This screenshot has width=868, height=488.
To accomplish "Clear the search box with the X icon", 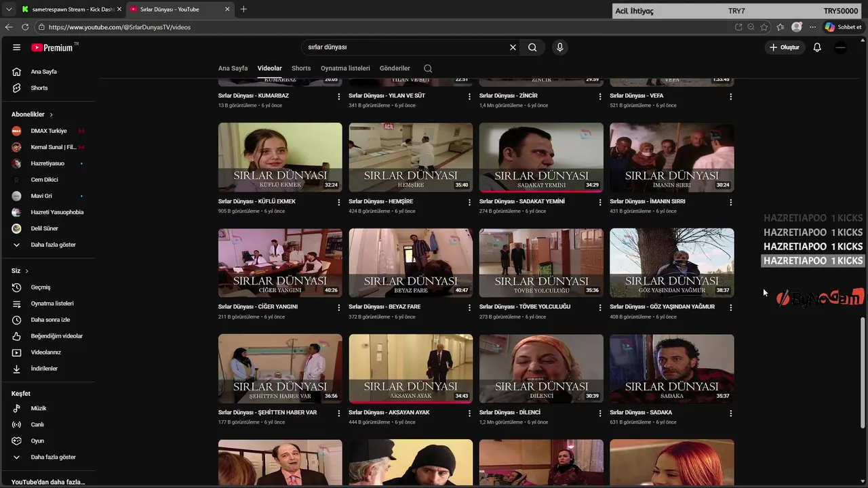I will [513, 47].
